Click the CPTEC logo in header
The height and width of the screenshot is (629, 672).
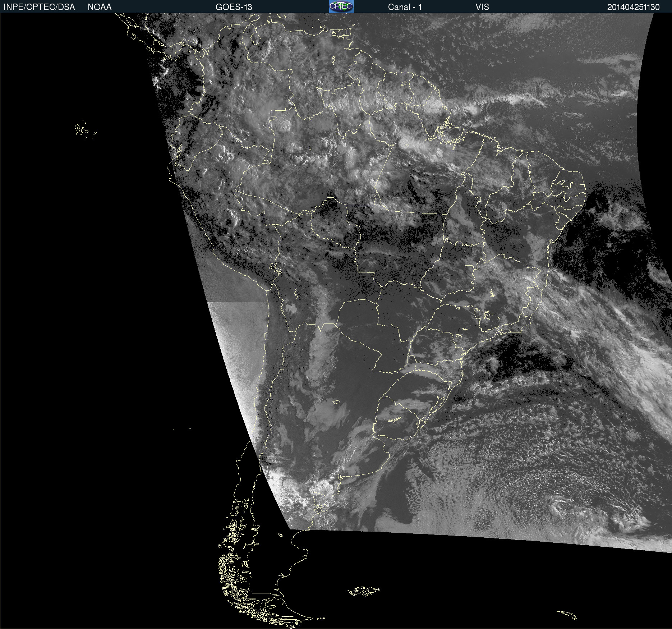click(341, 6)
